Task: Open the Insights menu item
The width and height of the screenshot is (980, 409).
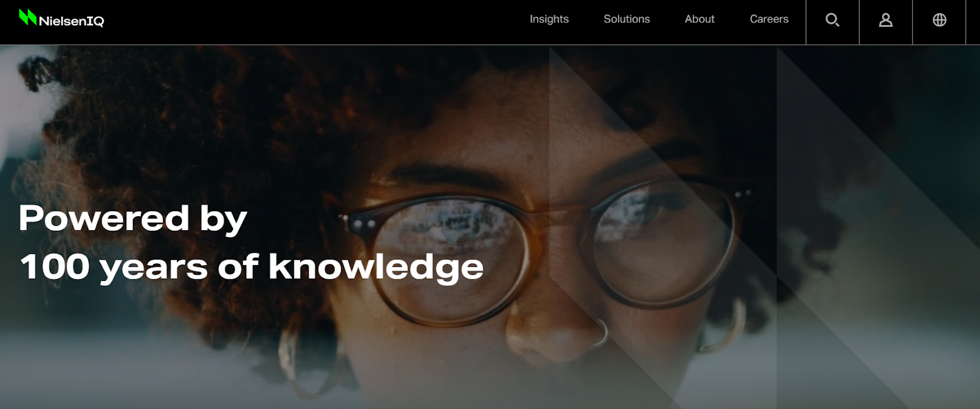Action: pyautogui.click(x=549, y=19)
